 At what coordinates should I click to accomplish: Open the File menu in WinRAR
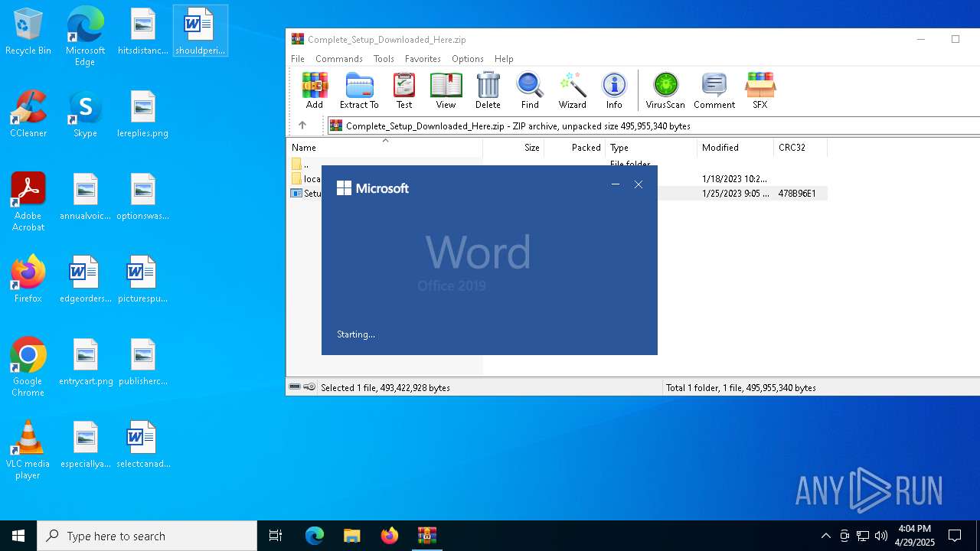point(298,59)
